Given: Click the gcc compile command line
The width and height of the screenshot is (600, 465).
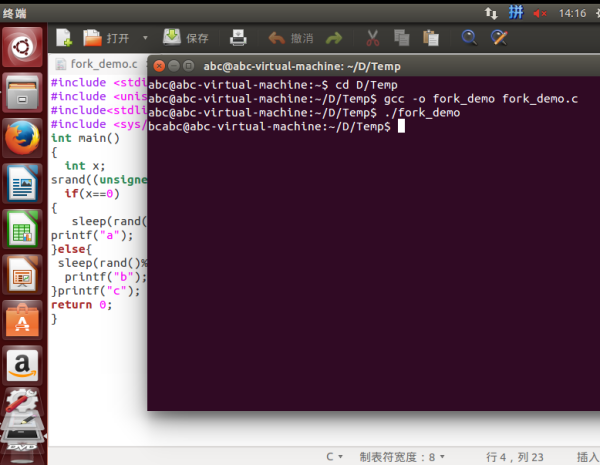Looking at the screenshot, I should [x=363, y=99].
